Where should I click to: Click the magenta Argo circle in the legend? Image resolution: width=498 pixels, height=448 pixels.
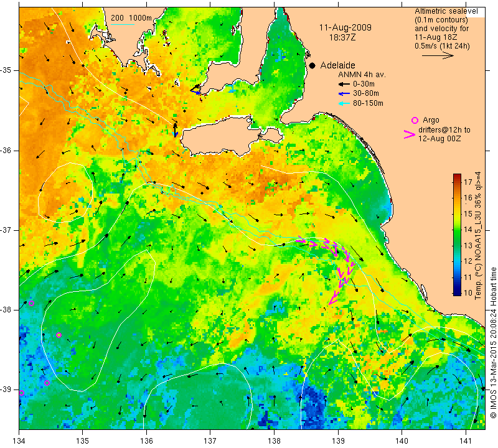click(x=415, y=120)
